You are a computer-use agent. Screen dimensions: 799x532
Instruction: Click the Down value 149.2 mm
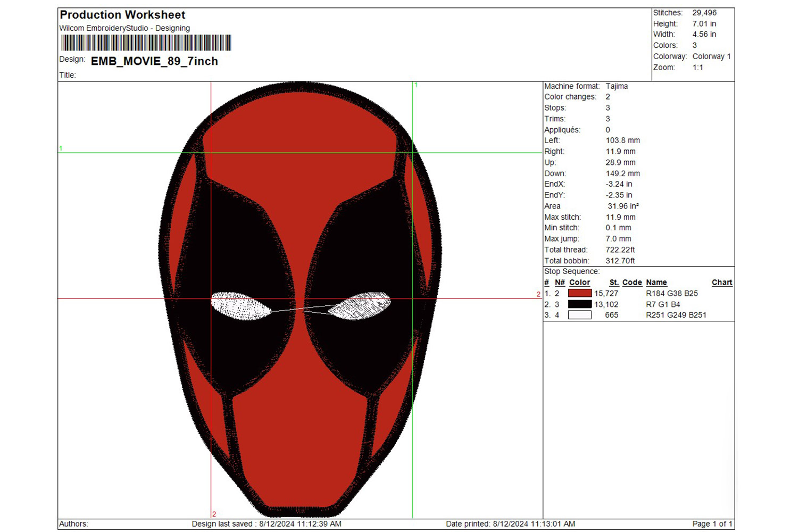coord(623,173)
